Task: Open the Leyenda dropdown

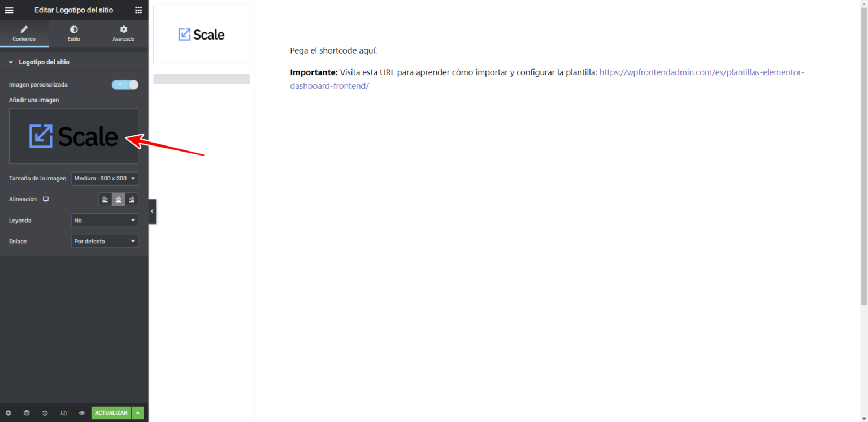Action: pos(105,221)
